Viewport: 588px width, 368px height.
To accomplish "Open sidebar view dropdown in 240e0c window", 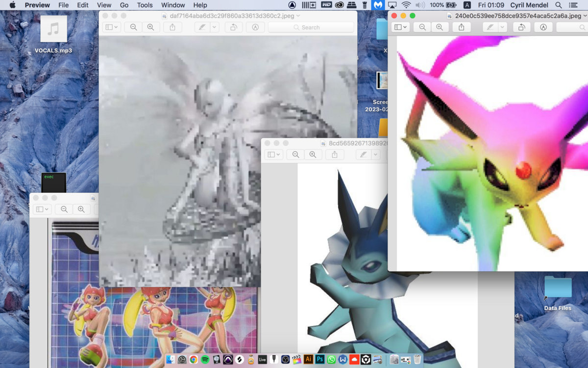I will (401, 27).
